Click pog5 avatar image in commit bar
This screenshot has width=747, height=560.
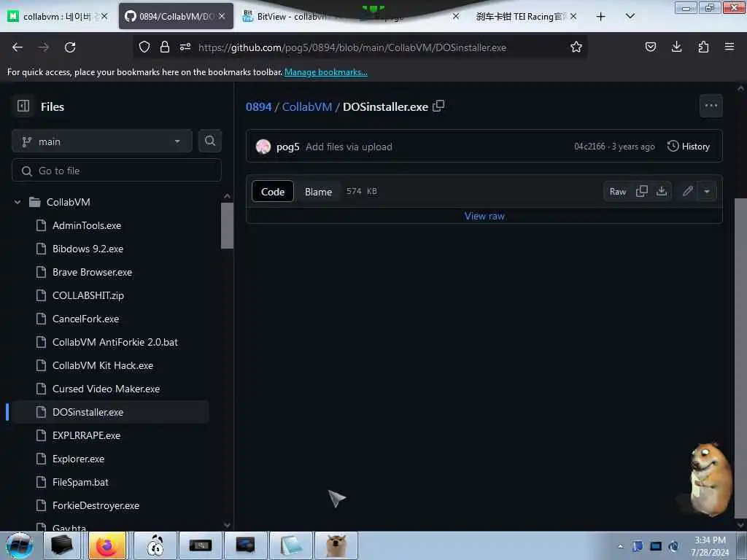click(x=263, y=147)
